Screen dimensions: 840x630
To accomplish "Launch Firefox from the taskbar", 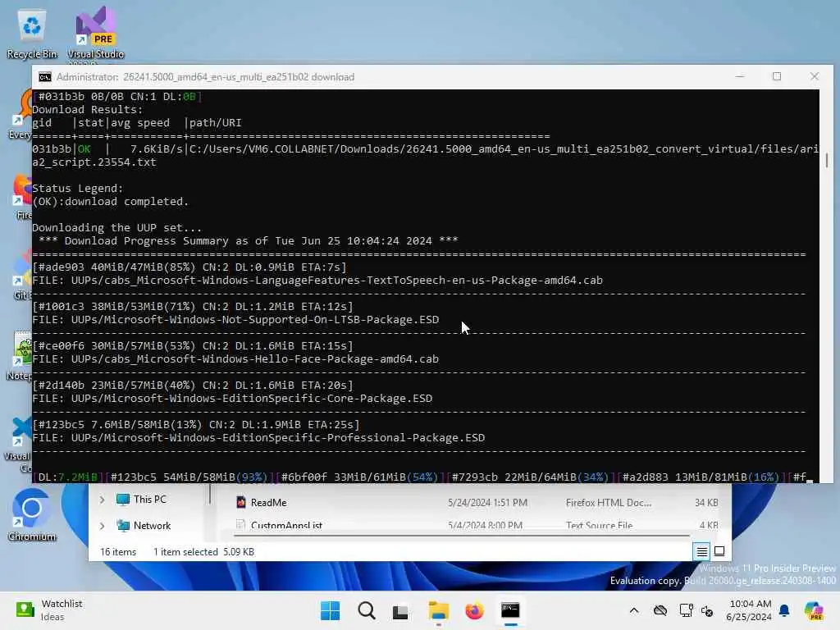I will pos(474,610).
